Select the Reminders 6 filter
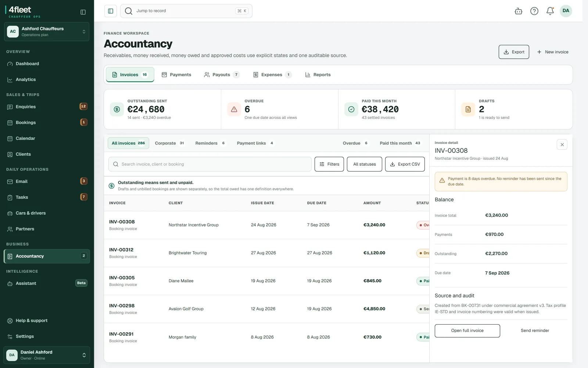This screenshot has height=368, width=588. (x=210, y=143)
